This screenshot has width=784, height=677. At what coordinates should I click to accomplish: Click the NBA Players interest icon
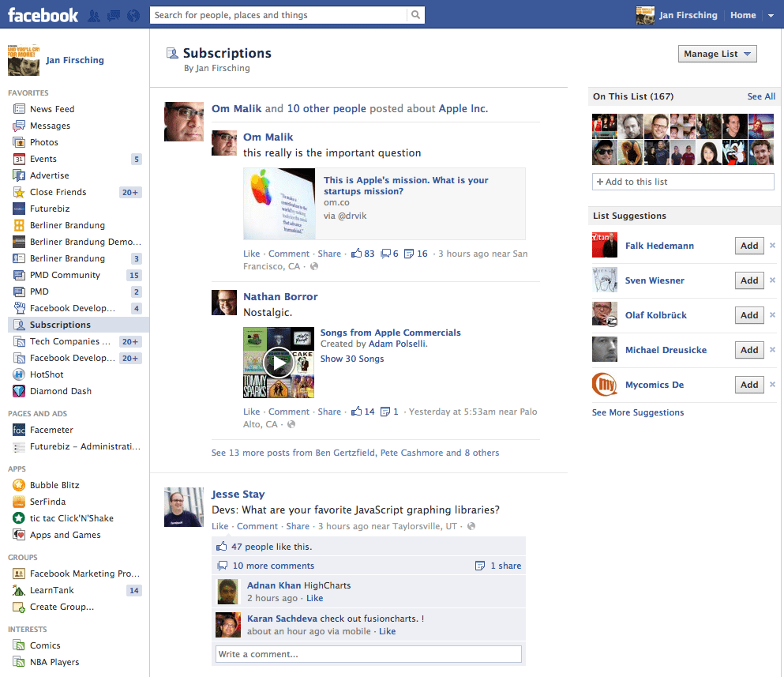pyautogui.click(x=19, y=662)
